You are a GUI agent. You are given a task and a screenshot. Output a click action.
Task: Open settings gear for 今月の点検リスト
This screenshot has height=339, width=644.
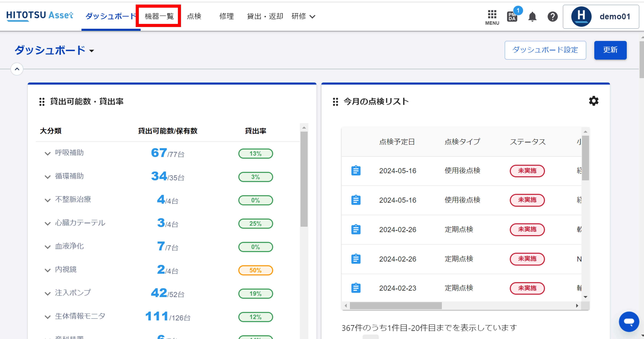(594, 101)
